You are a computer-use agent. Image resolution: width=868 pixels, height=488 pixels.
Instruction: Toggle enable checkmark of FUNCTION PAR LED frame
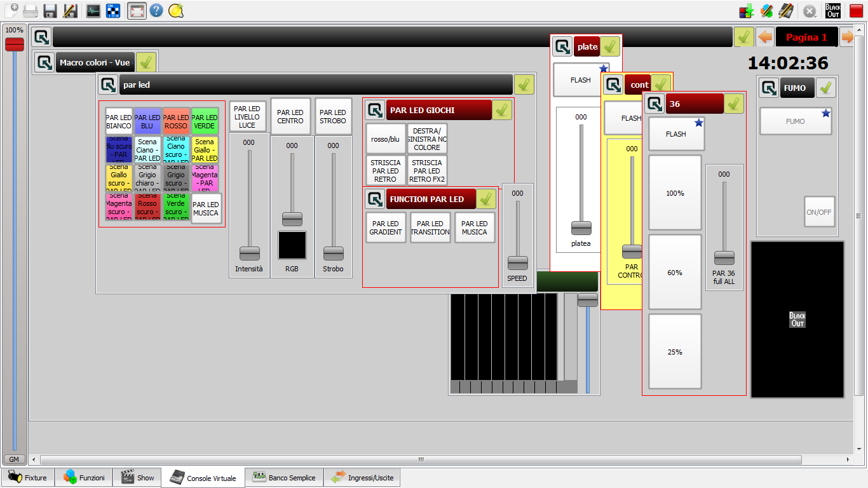tap(486, 199)
